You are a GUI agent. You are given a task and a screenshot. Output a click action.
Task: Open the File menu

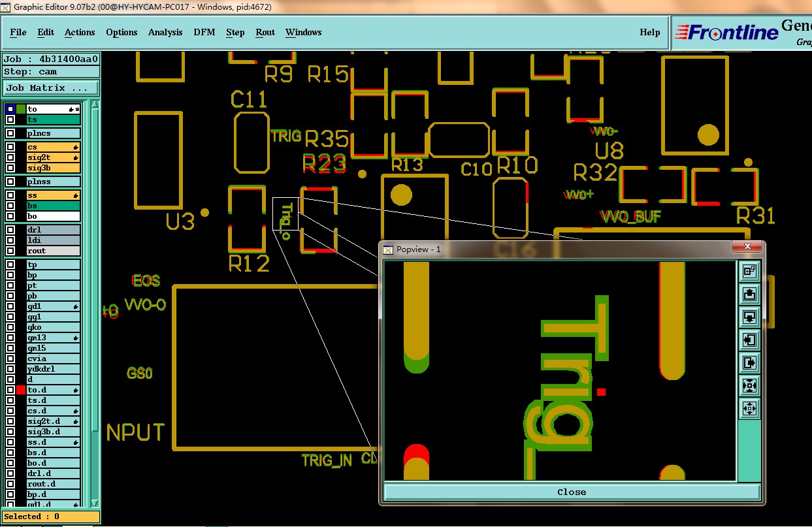click(18, 32)
